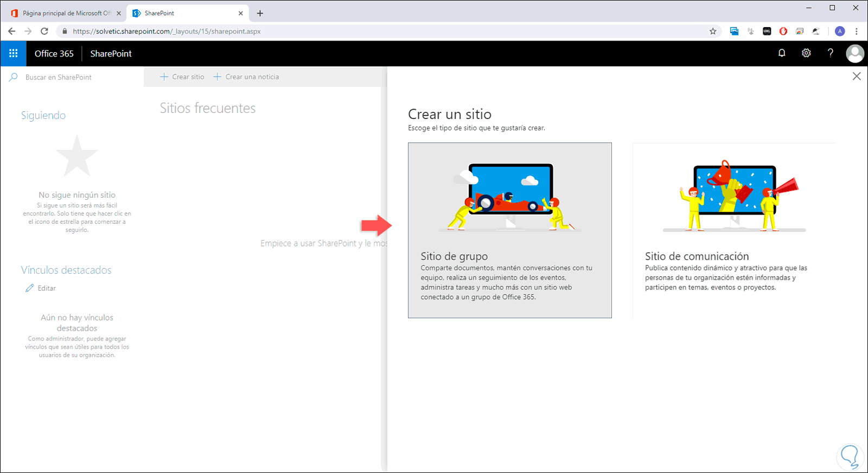
Task: Click the search magnifier icon
Action: [x=14, y=77]
